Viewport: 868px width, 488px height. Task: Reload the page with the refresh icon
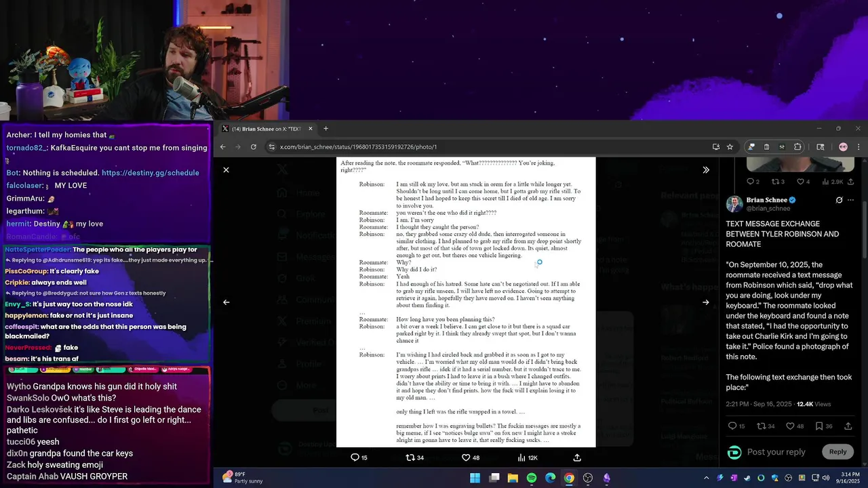[x=254, y=146]
